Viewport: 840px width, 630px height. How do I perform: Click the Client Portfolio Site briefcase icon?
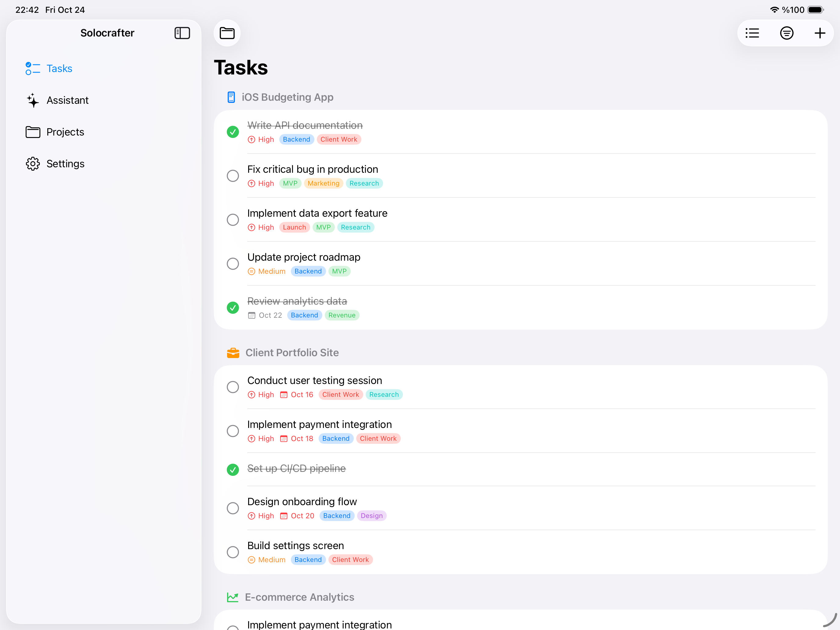(233, 353)
